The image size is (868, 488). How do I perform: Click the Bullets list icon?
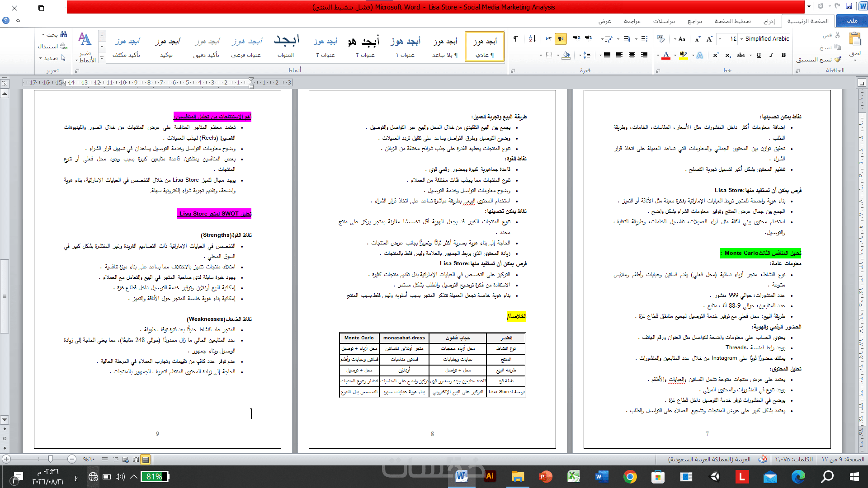click(x=644, y=39)
